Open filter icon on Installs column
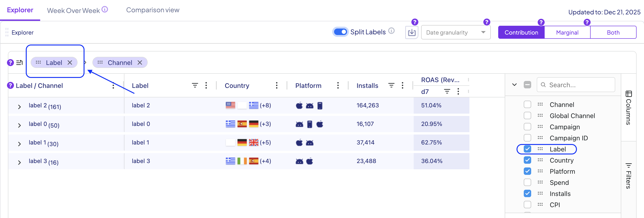 pyautogui.click(x=391, y=85)
